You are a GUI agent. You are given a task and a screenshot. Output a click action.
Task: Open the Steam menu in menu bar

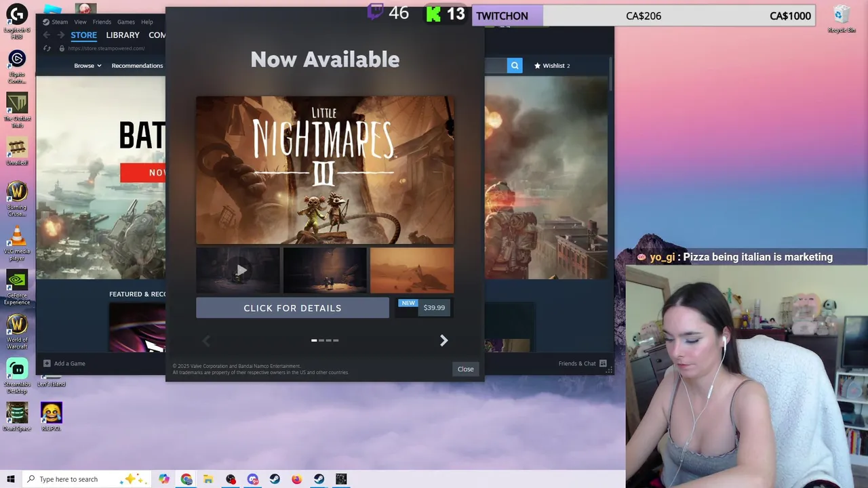pos(55,22)
